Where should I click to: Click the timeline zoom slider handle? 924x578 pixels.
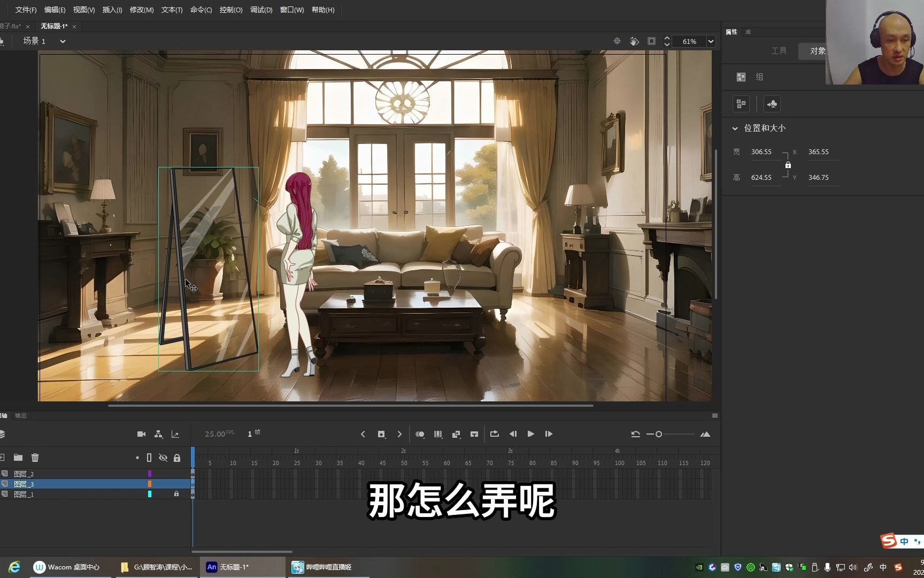click(x=659, y=434)
